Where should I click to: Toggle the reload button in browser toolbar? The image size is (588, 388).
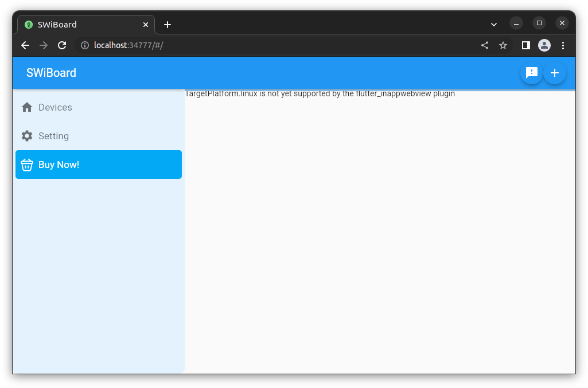click(x=62, y=45)
